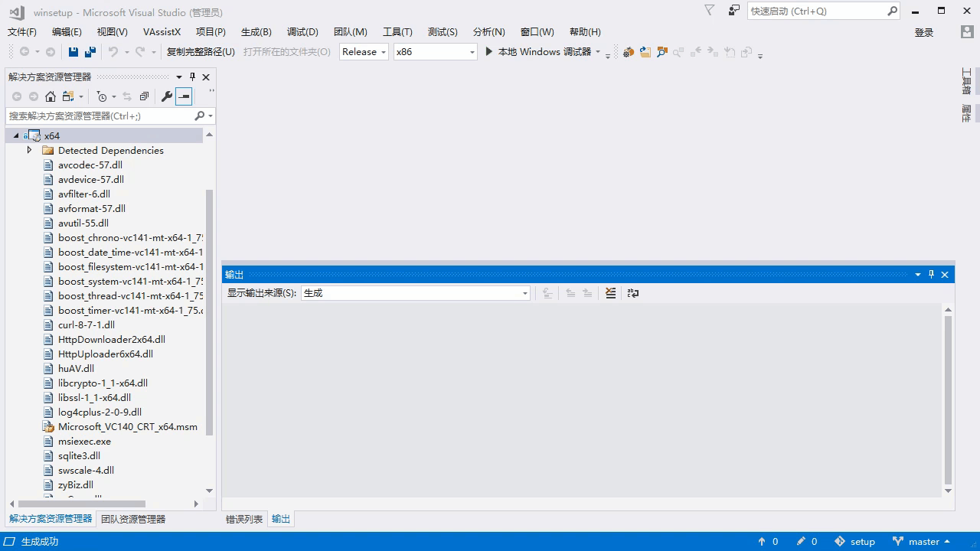Viewport: 980px width, 551px height.
Task: Select avcodec-57.dll in the tree
Action: pyautogui.click(x=90, y=165)
